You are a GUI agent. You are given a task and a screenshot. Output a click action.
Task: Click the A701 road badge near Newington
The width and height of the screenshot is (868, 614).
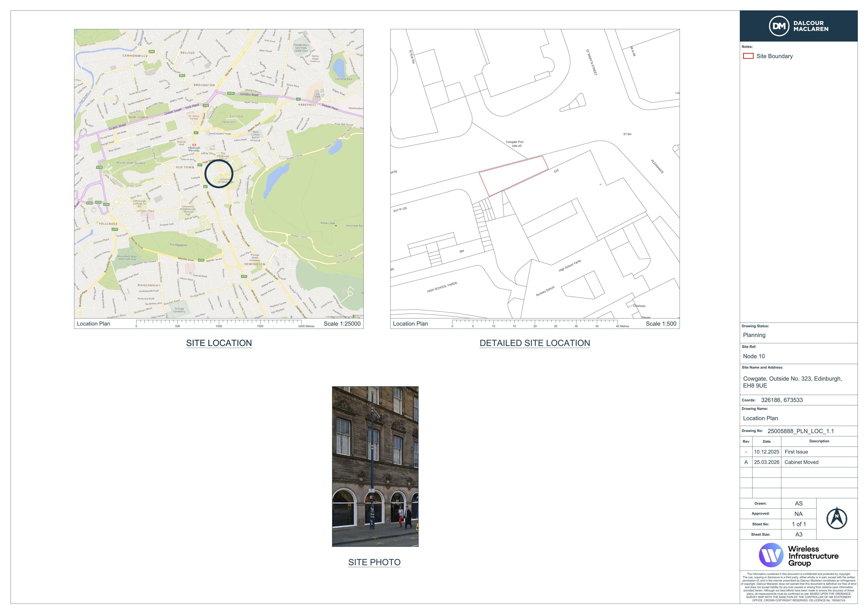tap(244, 276)
